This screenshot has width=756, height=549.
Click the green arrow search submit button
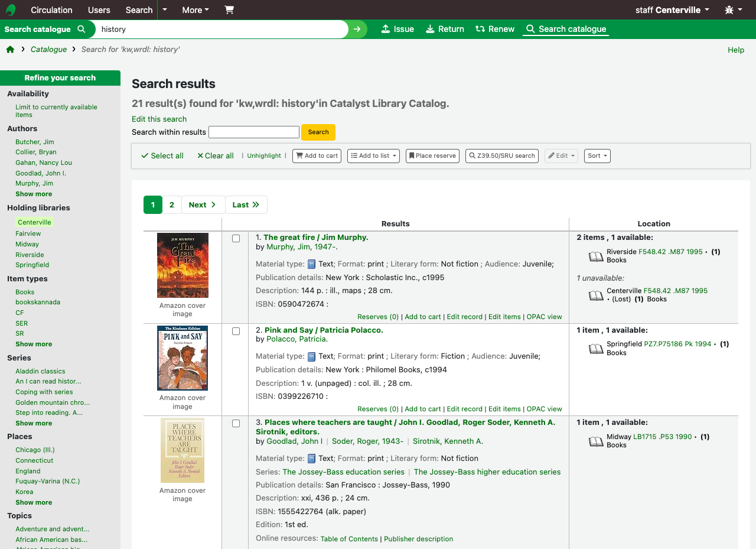click(357, 29)
